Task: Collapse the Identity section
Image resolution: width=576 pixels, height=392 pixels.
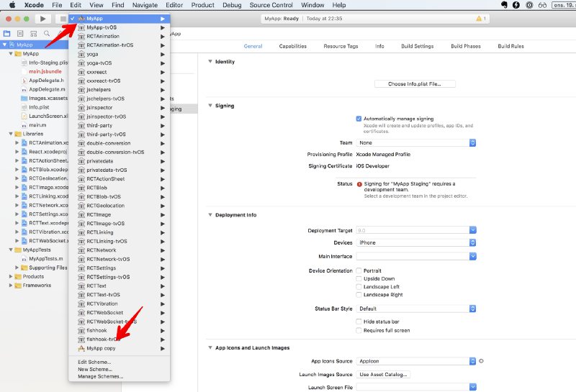Action: 210,62
